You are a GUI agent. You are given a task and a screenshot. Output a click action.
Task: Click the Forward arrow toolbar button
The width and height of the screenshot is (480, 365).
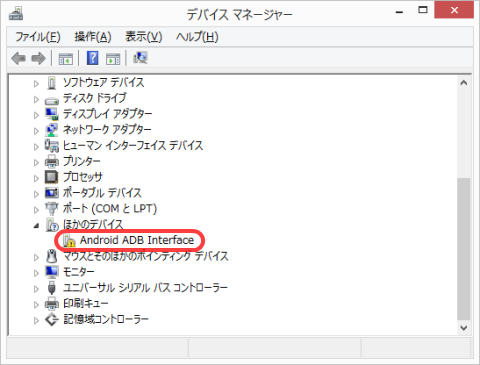click(x=38, y=59)
